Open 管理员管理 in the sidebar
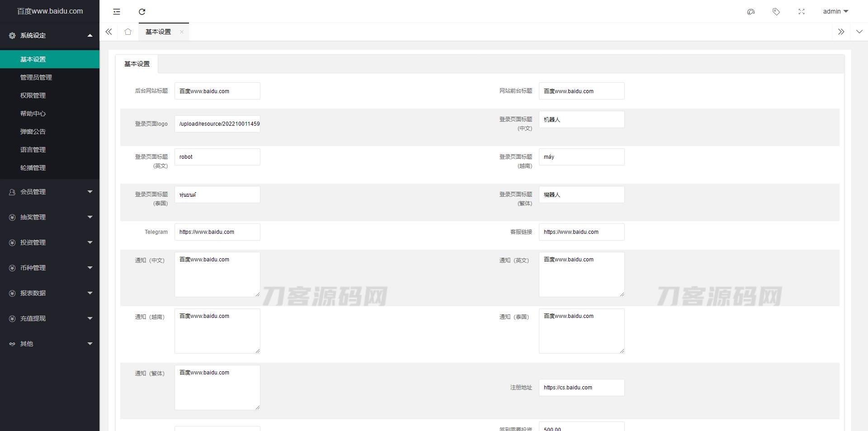The height and width of the screenshot is (431, 868). 36,77
